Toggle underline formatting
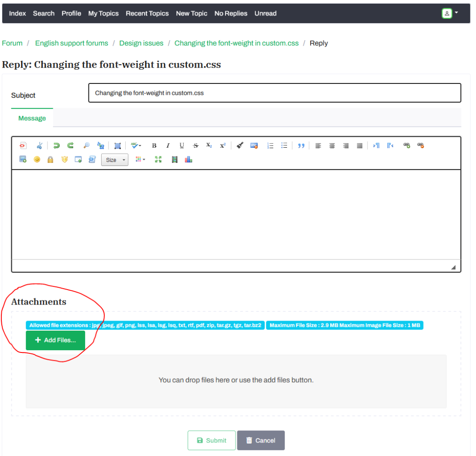Image resolution: width=476 pixels, height=456 pixels. coord(182,146)
